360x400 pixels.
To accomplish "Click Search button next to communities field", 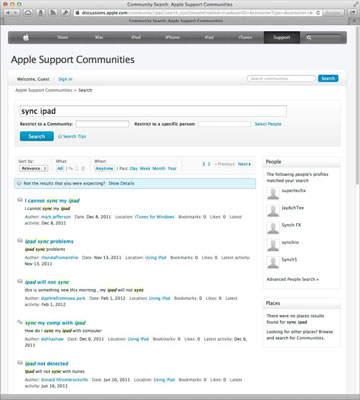I will [328, 78].
